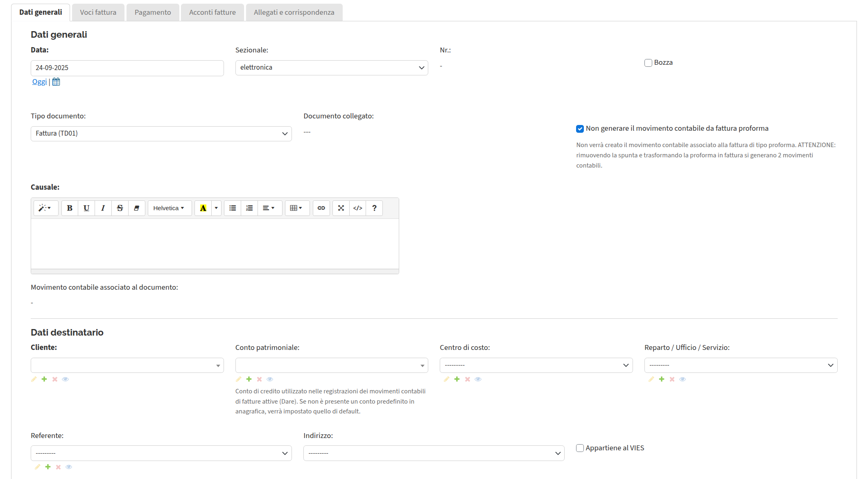
Task: Enable the Bozza checkbox
Action: coord(648,63)
